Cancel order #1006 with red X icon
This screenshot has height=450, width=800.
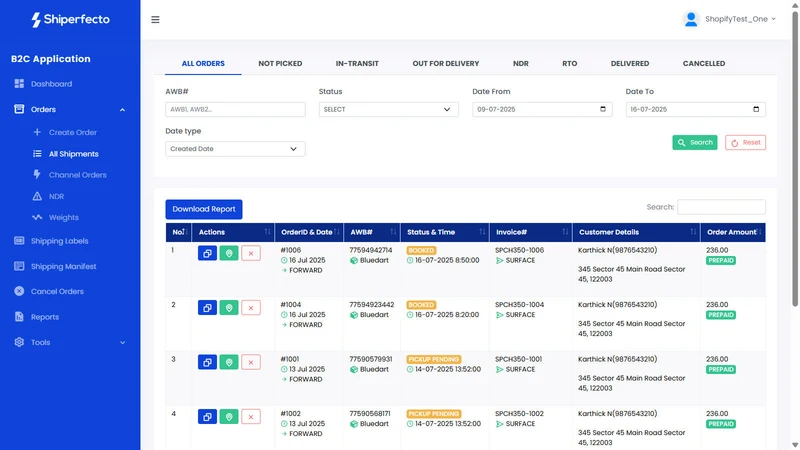(x=251, y=253)
